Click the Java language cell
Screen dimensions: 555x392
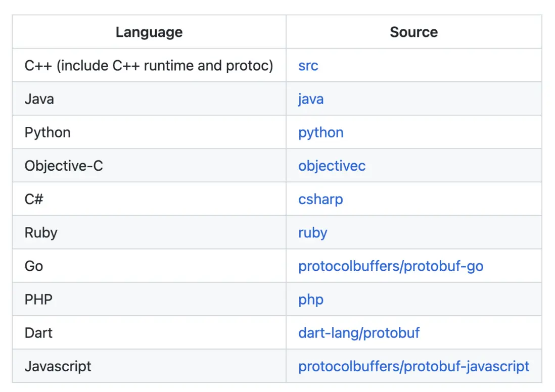(39, 99)
